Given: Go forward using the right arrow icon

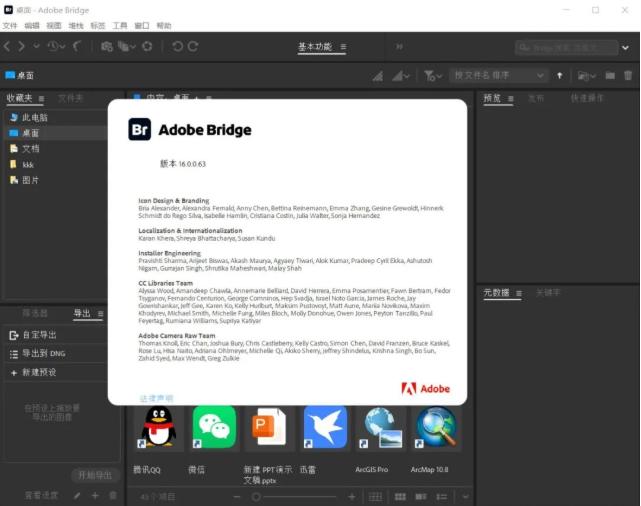Looking at the screenshot, I should 21,46.
